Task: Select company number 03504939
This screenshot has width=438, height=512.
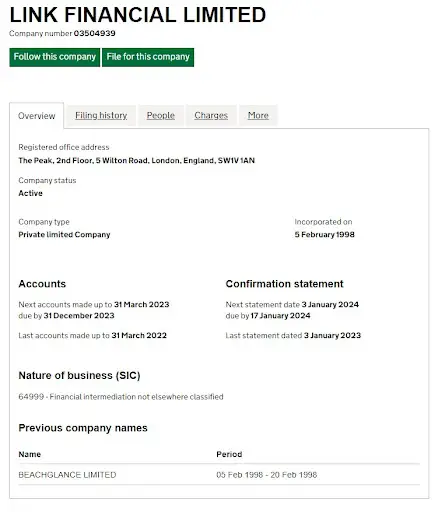Action: 95,33
